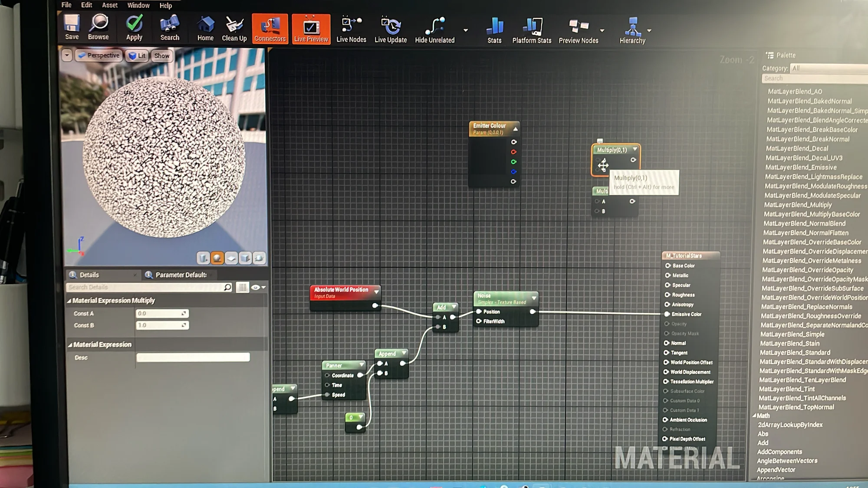Collapse the Emitter Colour node
Image resolution: width=868 pixels, height=488 pixels.
click(x=516, y=129)
